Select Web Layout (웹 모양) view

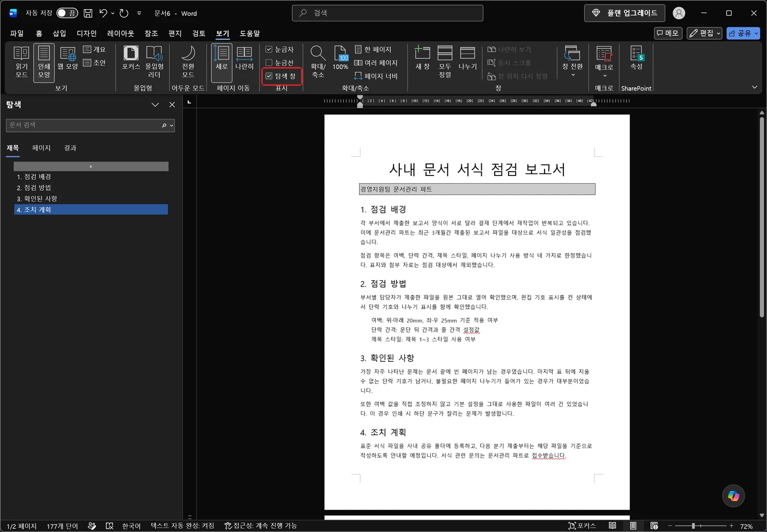tap(68, 59)
